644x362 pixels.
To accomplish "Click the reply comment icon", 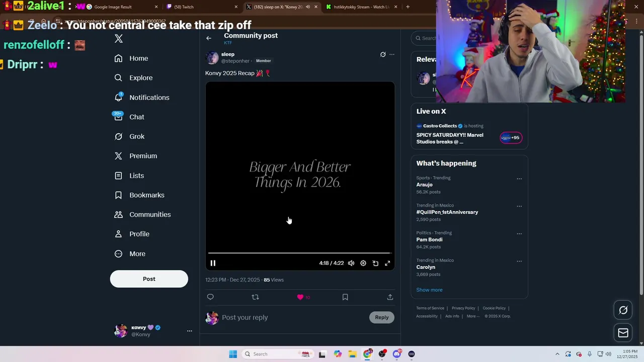I will click(x=210, y=297).
